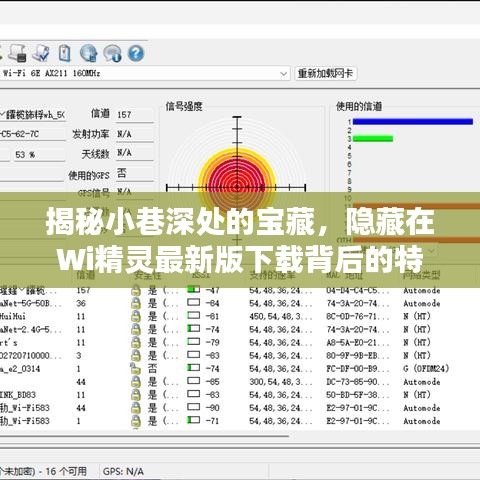Click the printer/export toolbar icon

[x=18, y=53]
